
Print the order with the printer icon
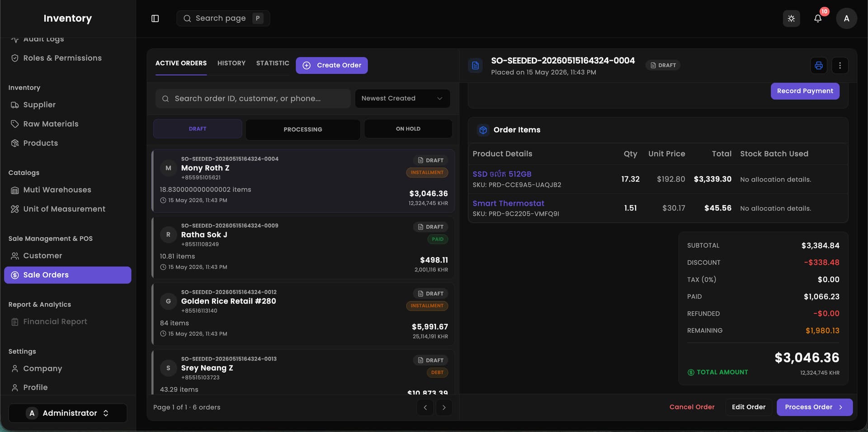click(819, 66)
